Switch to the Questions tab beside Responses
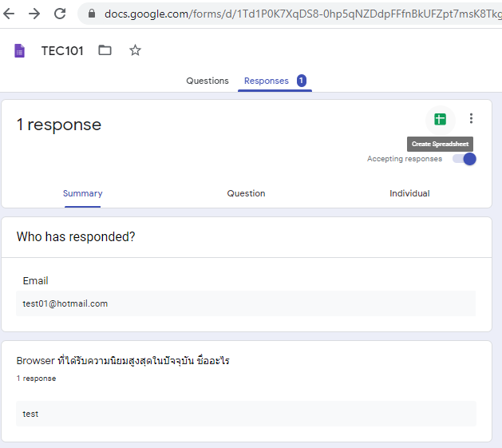Viewport: 502px width, 448px height. pyautogui.click(x=208, y=81)
